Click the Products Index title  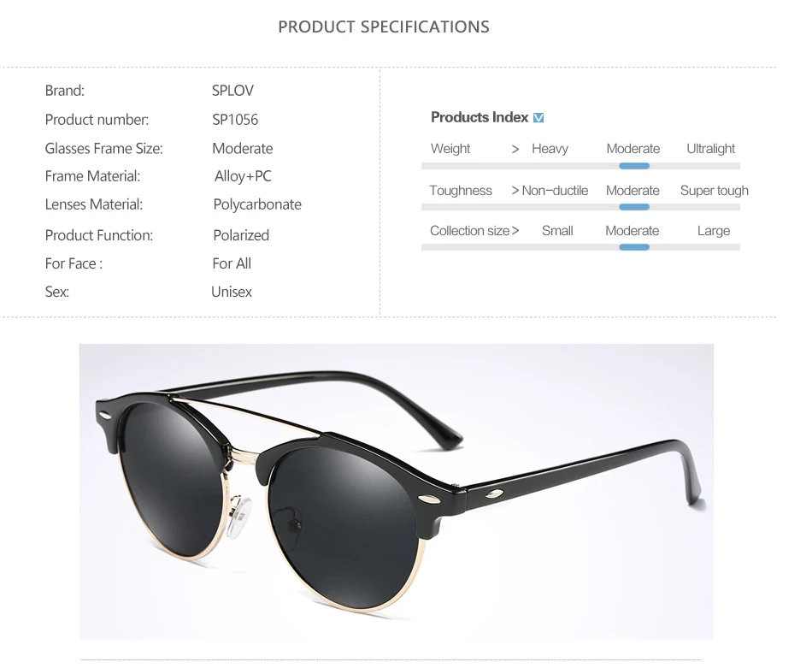480,118
